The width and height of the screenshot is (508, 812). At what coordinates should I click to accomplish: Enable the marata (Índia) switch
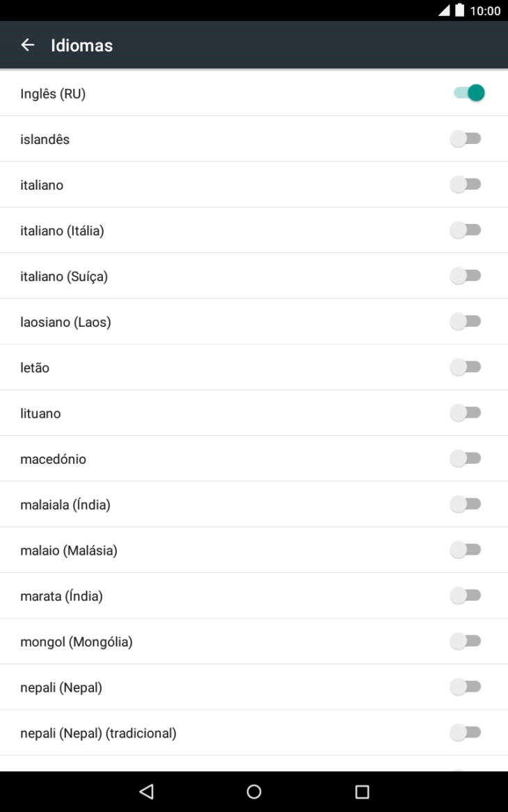point(466,596)
